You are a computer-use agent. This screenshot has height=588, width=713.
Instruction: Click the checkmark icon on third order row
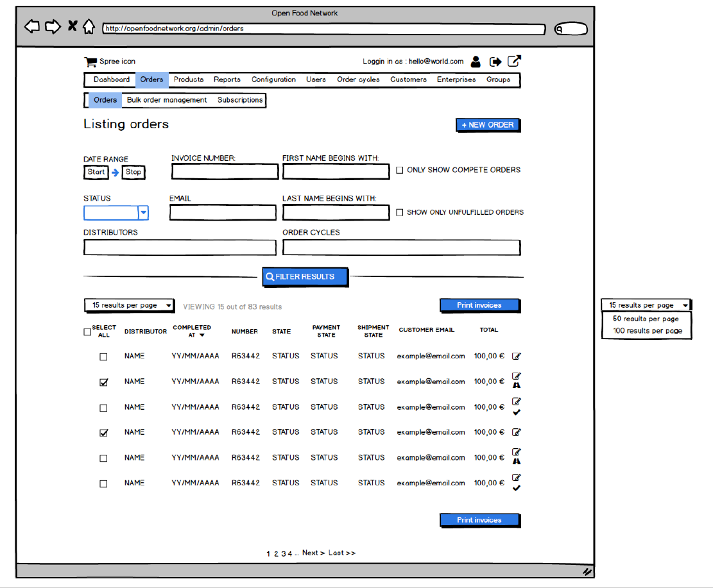pyautogui.click(x=517, y=412)
